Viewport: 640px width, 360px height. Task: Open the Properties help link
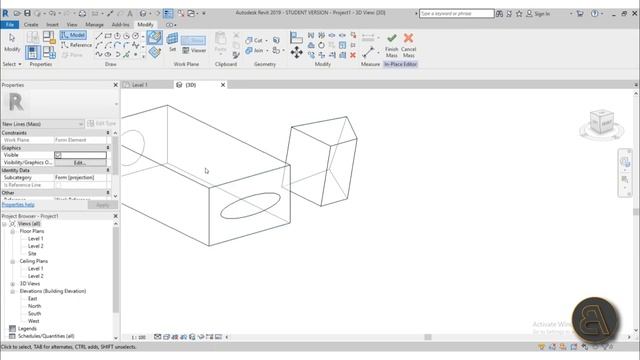point(18,204)
